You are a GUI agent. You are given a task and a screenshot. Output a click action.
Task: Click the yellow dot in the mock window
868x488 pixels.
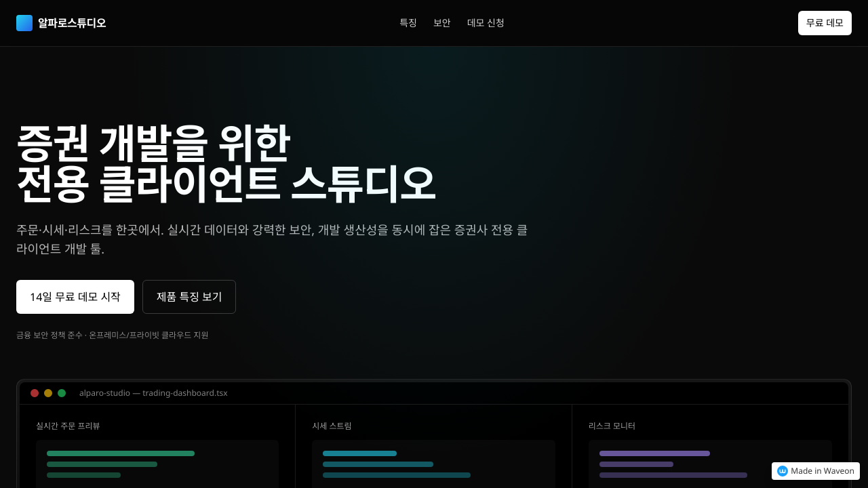tap(48, 393)
